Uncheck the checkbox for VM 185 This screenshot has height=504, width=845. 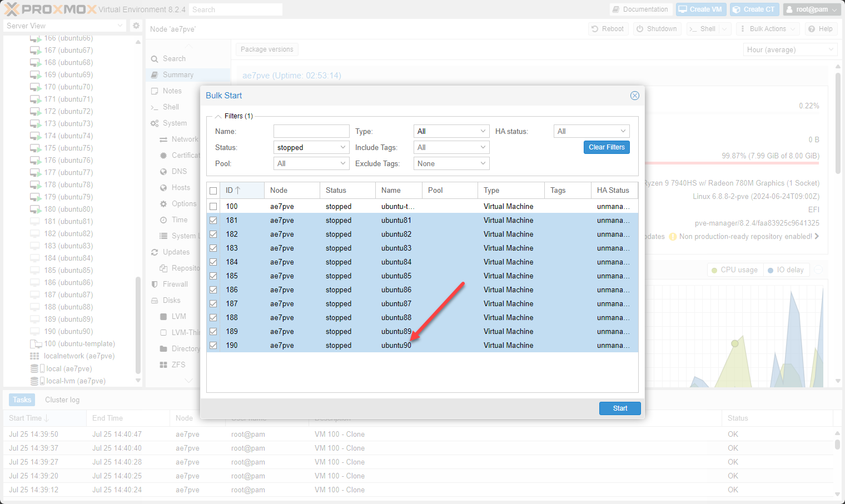point(213,276)
